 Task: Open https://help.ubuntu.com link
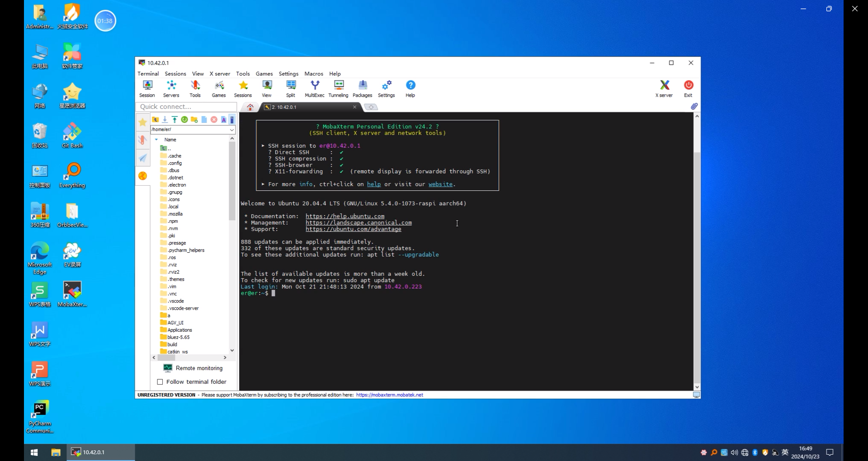point(345,216)
